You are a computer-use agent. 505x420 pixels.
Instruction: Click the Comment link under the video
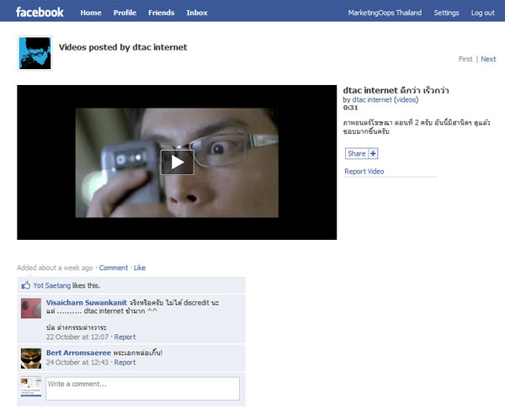coord(114,268)
